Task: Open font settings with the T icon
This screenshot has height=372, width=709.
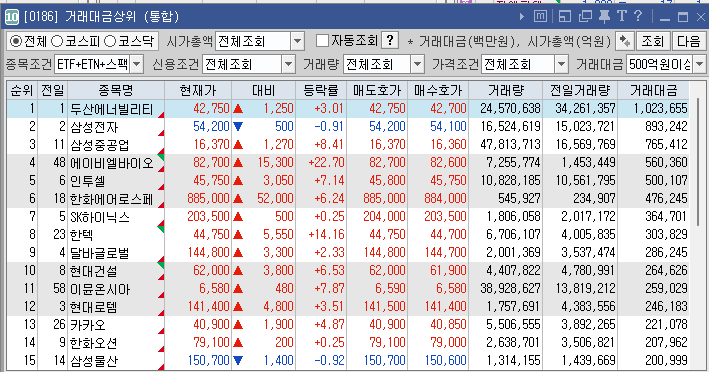Action: [622, 16]
